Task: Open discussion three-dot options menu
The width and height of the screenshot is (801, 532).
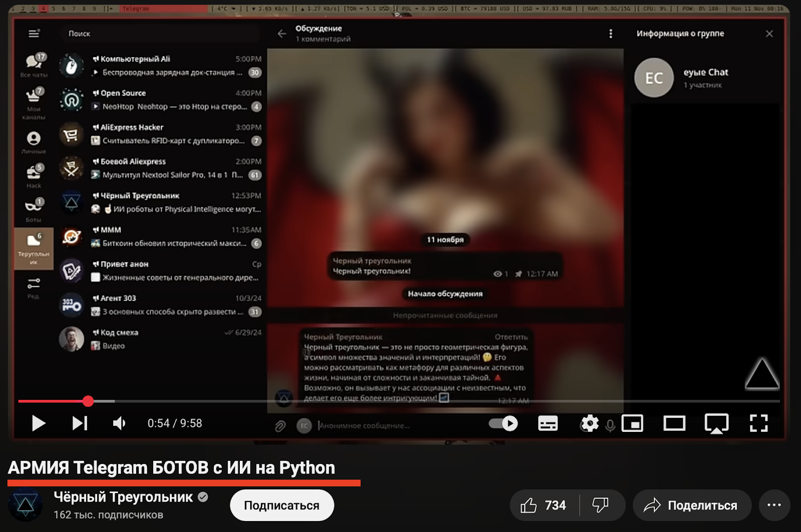Action: (x=610, y=34)
